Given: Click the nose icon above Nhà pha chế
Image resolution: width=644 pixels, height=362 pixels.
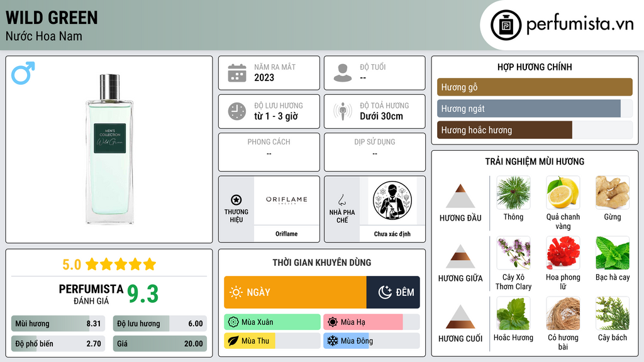Looking at the screenshot, I should [x=341, y=200].
